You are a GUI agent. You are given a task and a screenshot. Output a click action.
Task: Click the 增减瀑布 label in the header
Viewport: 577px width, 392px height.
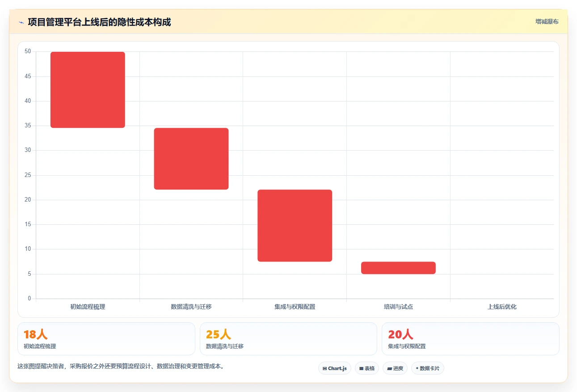547,21
